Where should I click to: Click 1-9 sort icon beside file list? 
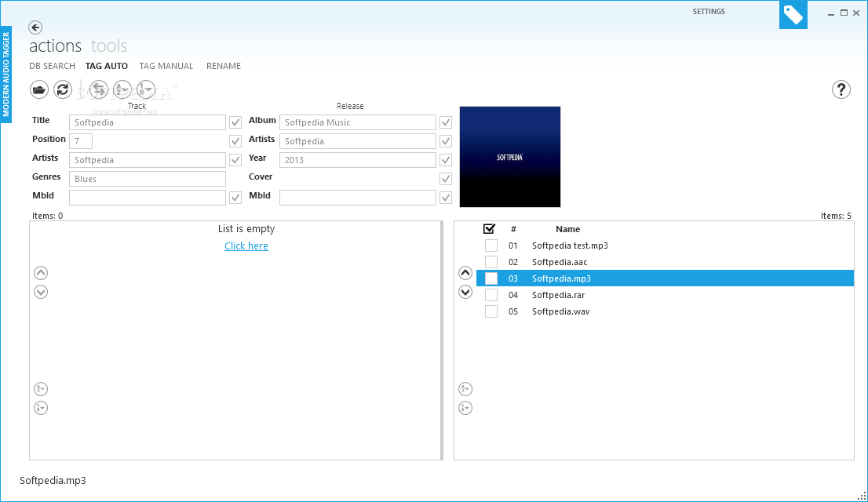465,408
